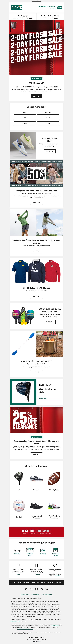Click the Same-Day Delivery clock icon
Viewport: 73px width, 644px height.
click(56, 550)
